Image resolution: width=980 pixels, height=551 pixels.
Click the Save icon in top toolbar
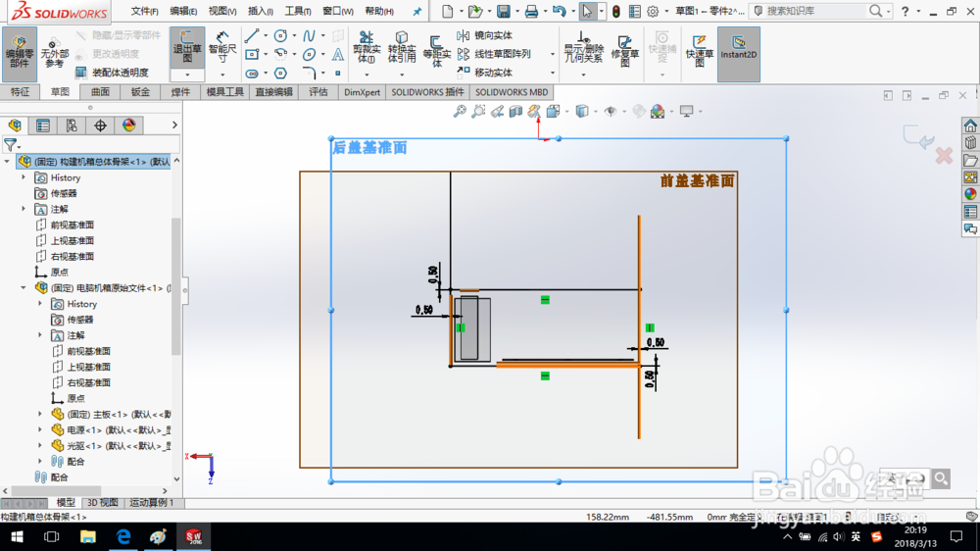(503, 11)
